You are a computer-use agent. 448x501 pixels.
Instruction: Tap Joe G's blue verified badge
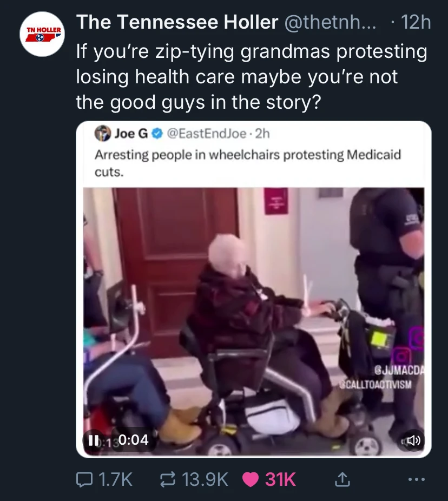156,134
